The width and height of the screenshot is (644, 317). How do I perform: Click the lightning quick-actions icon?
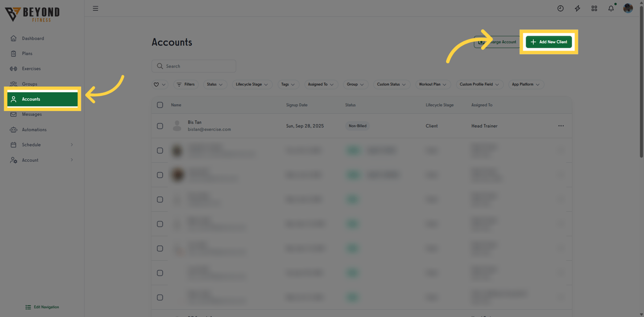coord(577,8)
